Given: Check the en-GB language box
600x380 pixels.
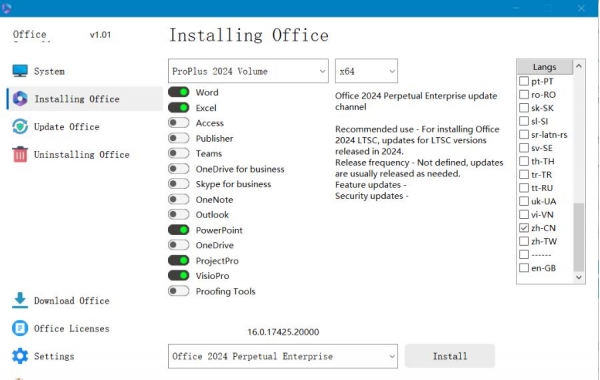Looking at the screenshot, I should tap(524, 268).
